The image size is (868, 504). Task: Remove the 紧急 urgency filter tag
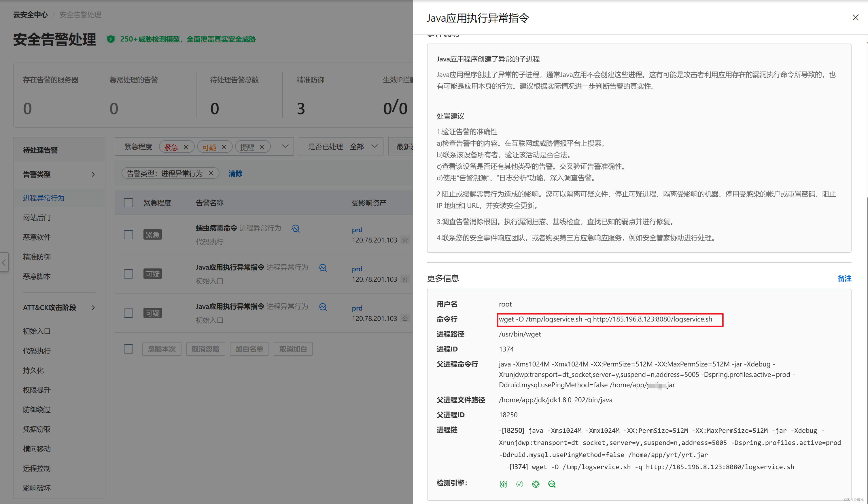click(x=186, y=147)
